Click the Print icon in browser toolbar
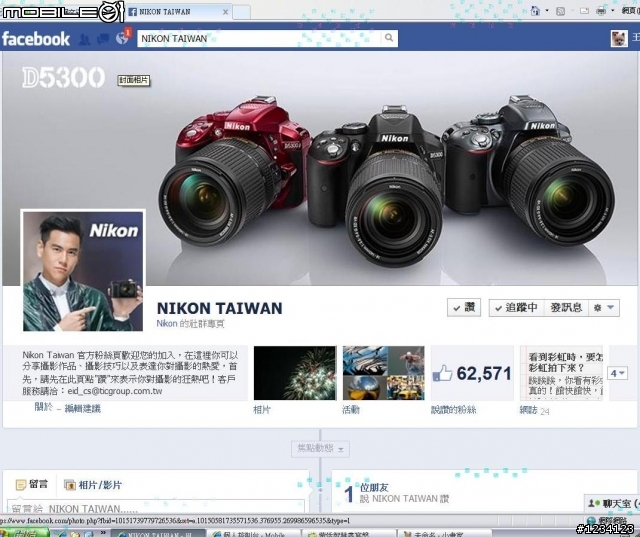The width and height of the screenshot is (640, 537). (x=601, y=11)
